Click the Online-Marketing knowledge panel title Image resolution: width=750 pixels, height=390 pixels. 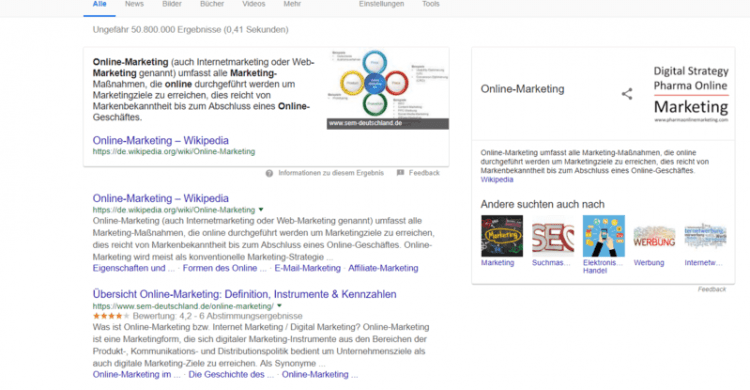(x=522, y=89)
